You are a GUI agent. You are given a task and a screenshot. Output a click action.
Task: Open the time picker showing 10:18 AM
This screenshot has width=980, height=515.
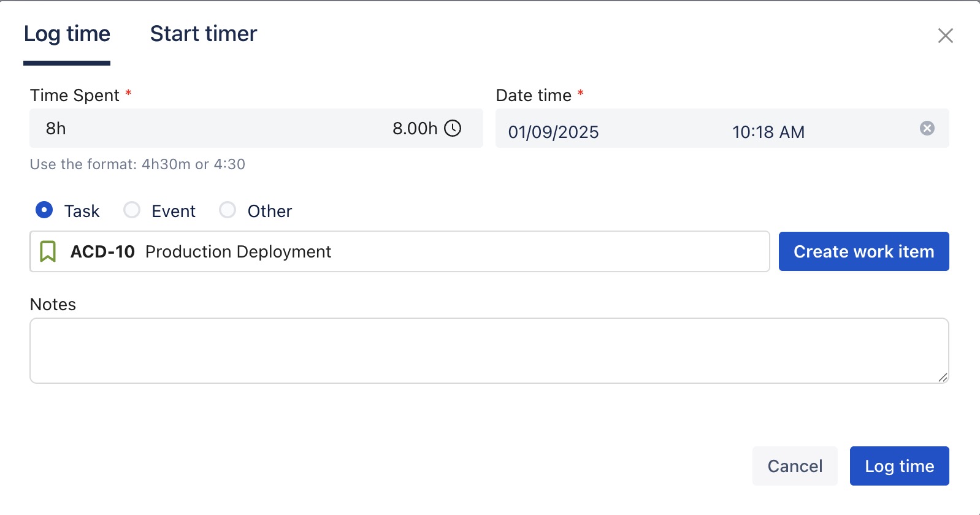[768, 132]
